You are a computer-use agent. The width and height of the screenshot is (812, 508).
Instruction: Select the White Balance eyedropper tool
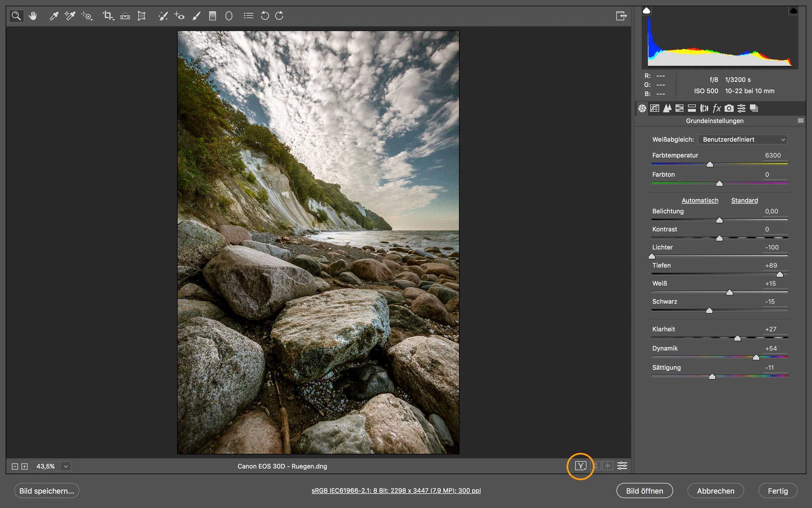pyautogui.click(x=54, y=16)
